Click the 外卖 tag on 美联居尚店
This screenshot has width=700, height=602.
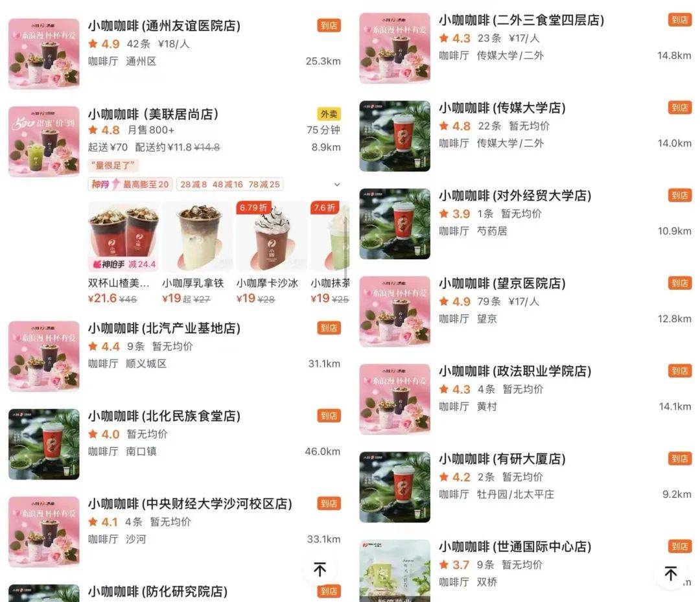pos(329,114)
